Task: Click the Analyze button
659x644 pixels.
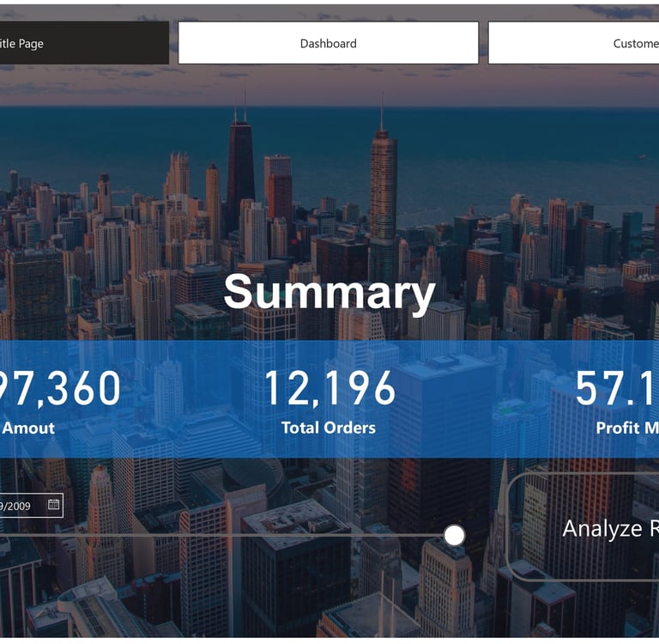Action: pos(583,528)
